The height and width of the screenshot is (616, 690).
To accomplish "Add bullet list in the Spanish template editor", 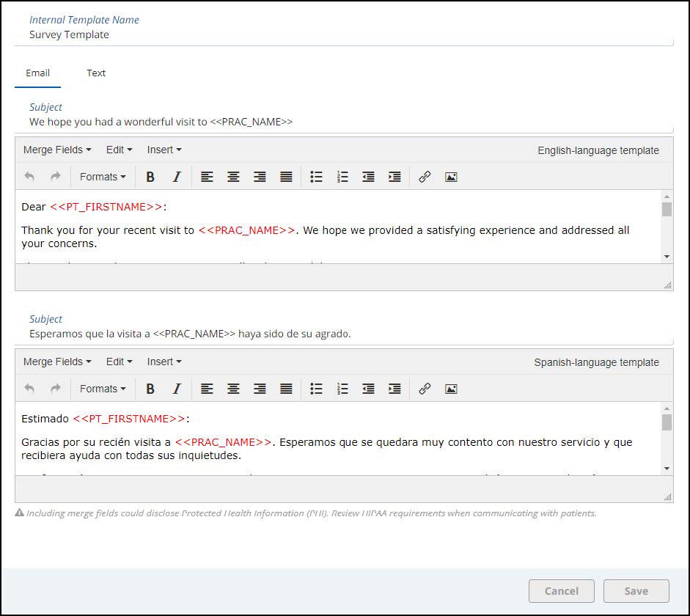I will (x=316, y=389).
